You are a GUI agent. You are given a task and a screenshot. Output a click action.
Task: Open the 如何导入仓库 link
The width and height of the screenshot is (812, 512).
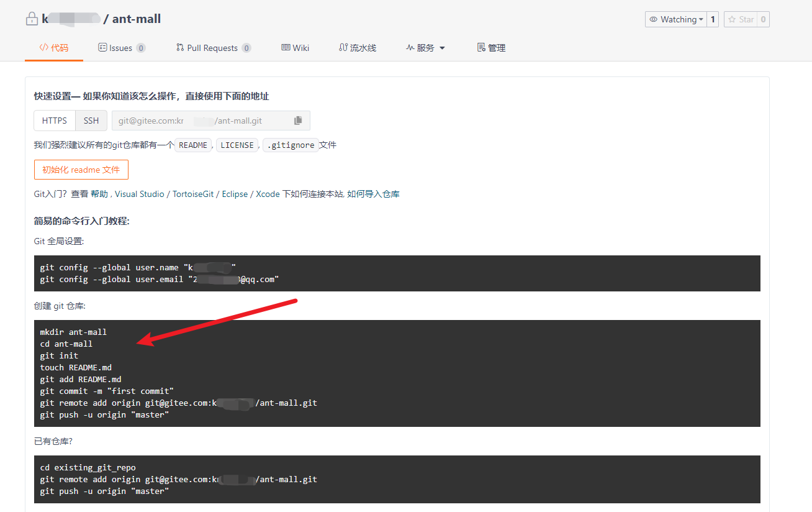point(373,194)
